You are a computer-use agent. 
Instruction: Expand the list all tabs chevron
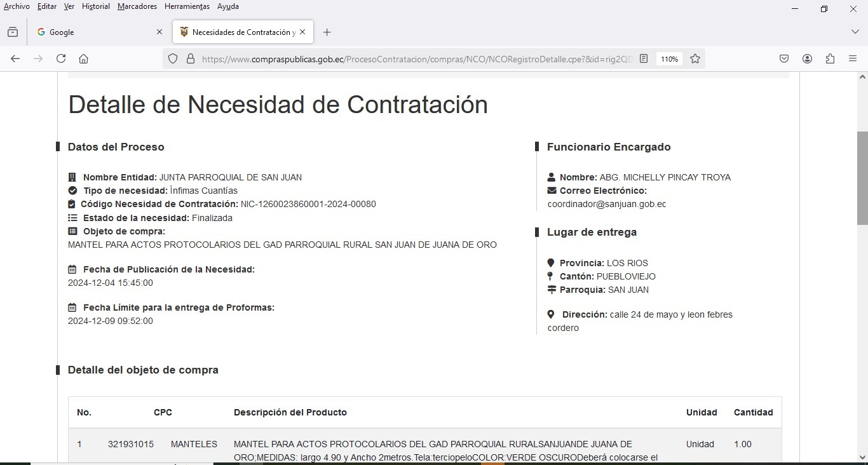coord(855,32)
